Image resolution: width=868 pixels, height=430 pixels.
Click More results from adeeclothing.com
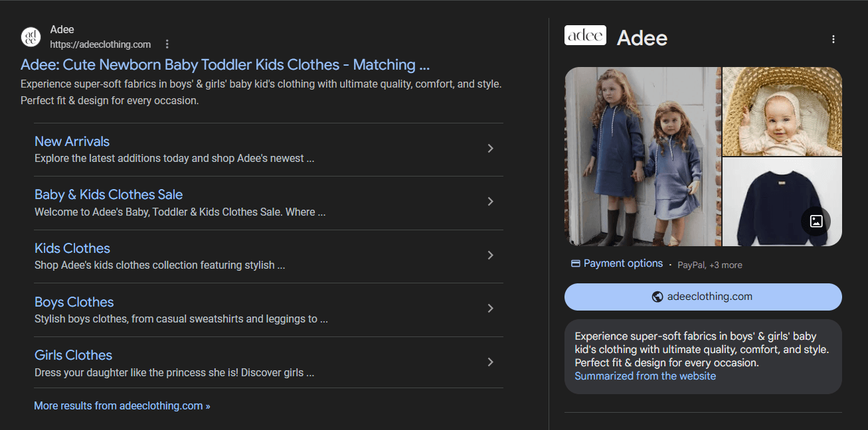point(122,405)
